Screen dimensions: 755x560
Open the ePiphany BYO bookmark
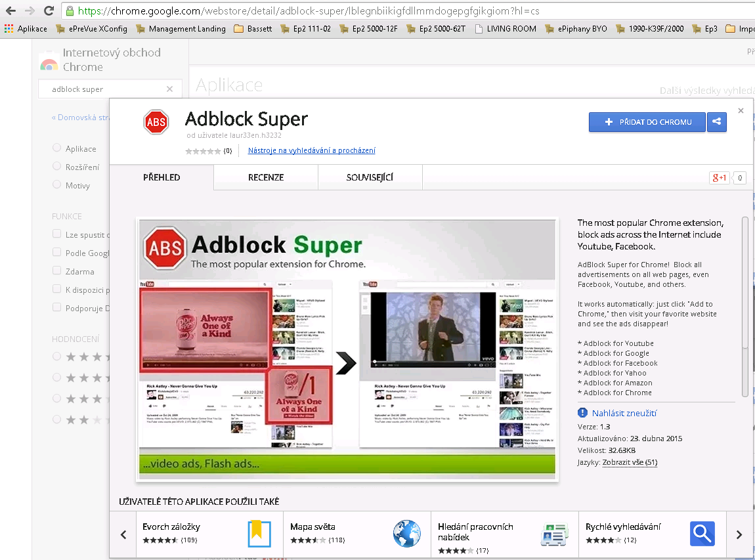[576, 29]
